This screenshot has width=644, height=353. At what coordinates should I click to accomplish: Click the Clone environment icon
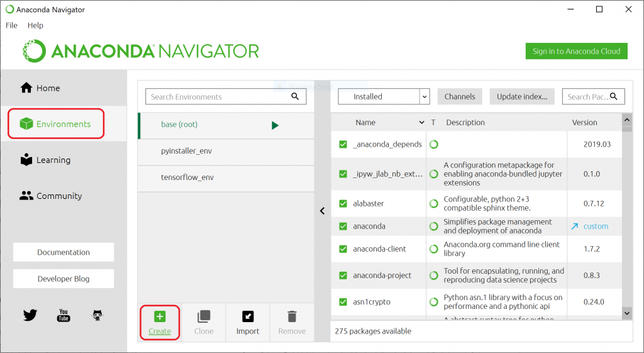(204, 317)
